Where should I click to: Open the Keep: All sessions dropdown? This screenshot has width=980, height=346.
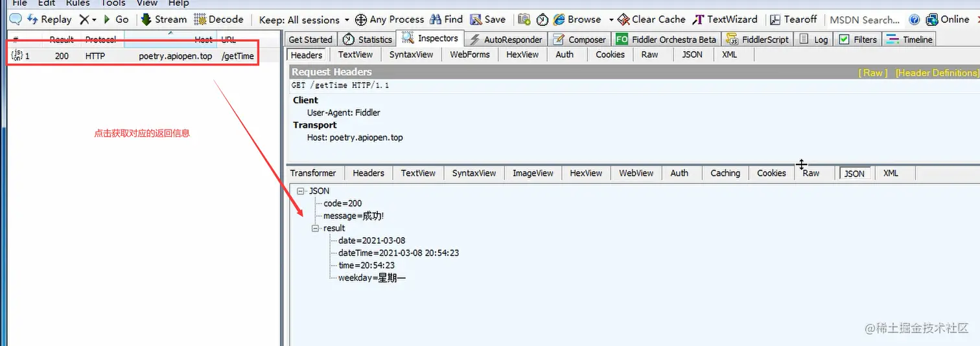(304, 19)
